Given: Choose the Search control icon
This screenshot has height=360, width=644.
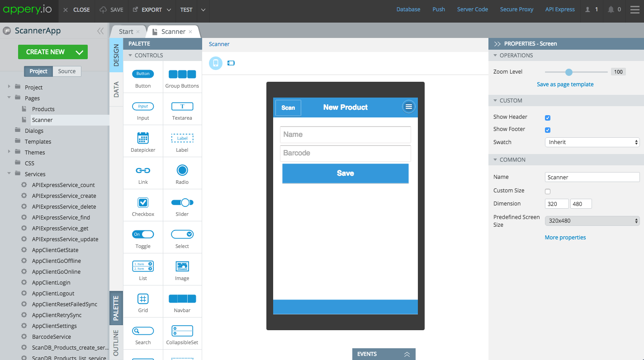Looking at the screenshot, I should pyautogui.click(x=143, y=331).
